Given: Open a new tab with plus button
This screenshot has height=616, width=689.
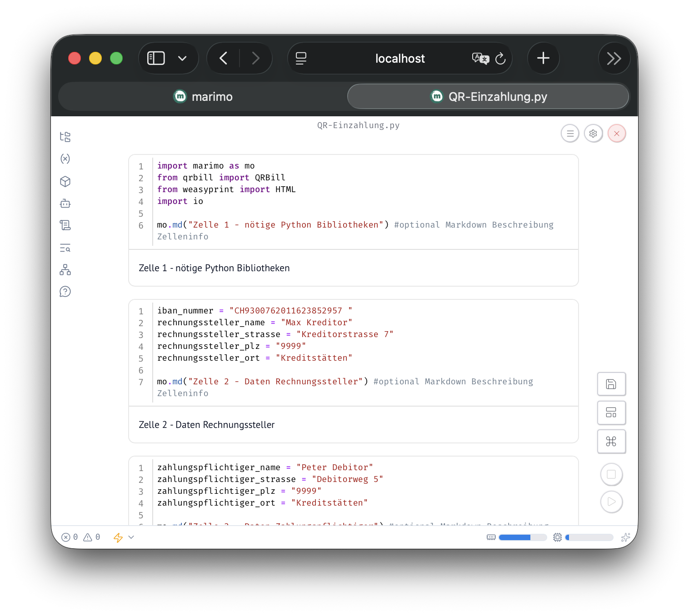Looking at the screenshot, I should pos(543,58).
